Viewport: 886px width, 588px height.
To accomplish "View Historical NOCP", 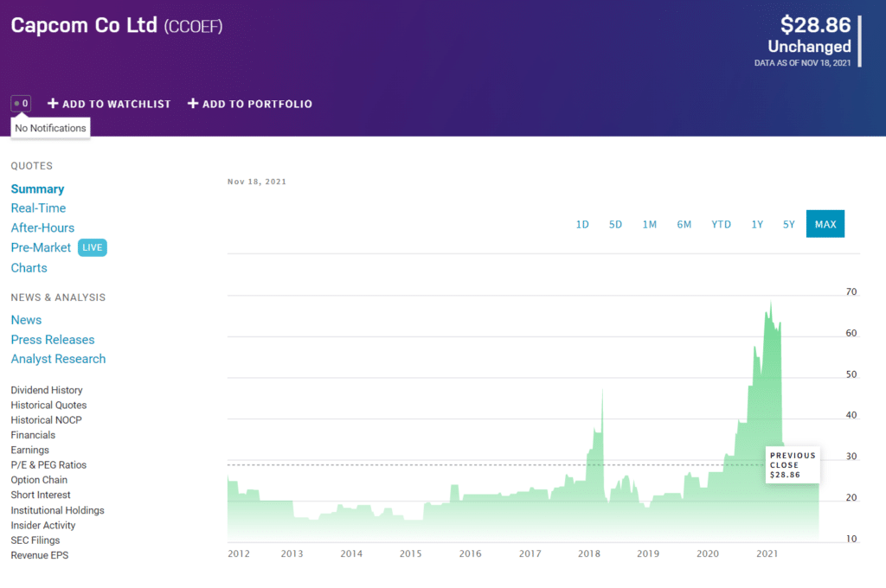I will click(x=47, y=420).
